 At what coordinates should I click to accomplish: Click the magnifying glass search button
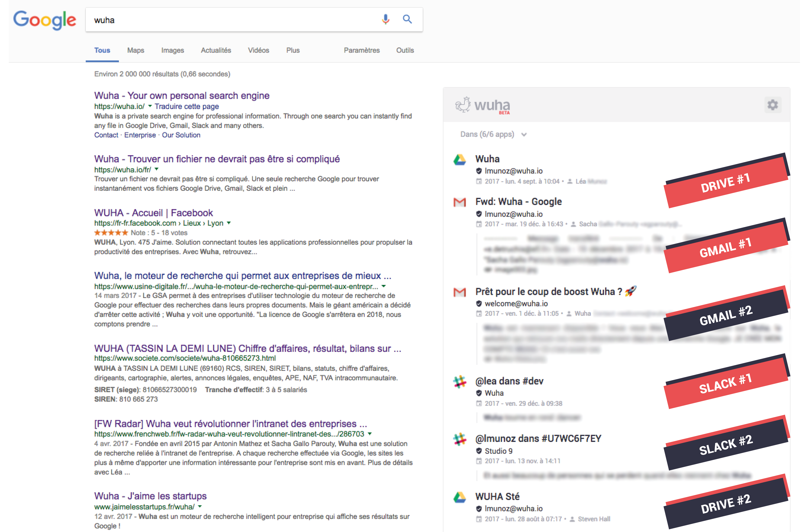(407, 19)
